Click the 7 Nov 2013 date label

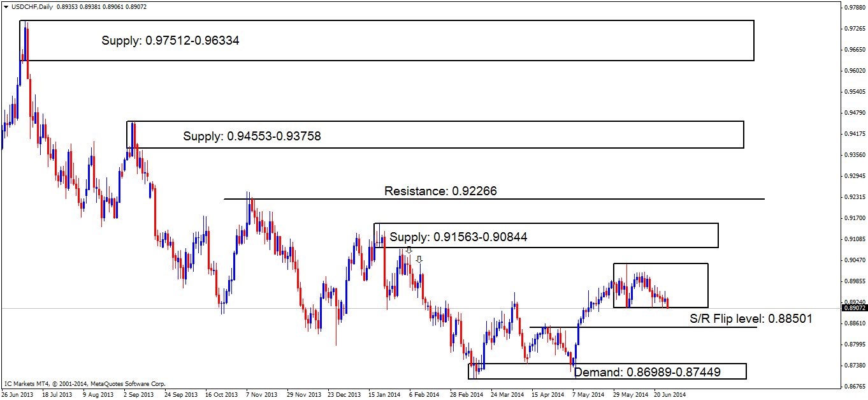coord(261,395)
